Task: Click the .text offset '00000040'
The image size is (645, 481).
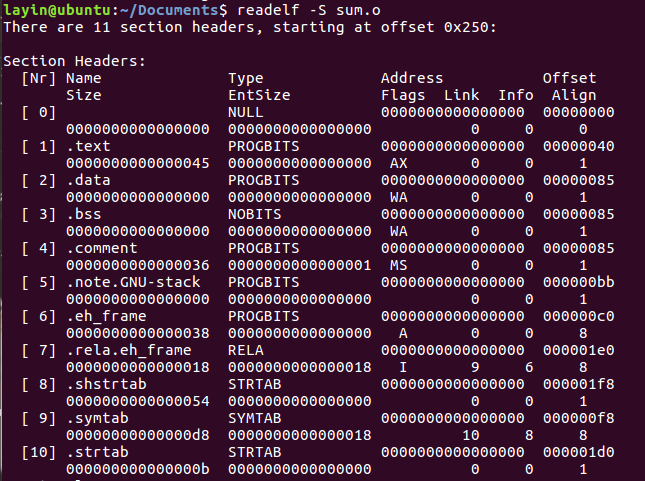Action: pyautogui.click(x=578, y=146)
